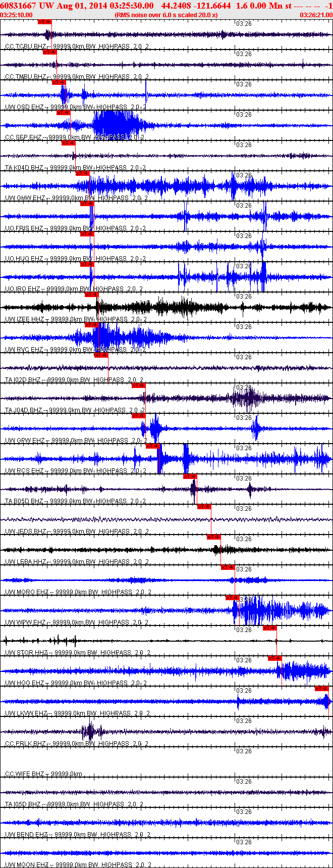
Task: Click the UW.LKVW.EHZ station label
Action: pyautogui.click(x=26, y=713)
